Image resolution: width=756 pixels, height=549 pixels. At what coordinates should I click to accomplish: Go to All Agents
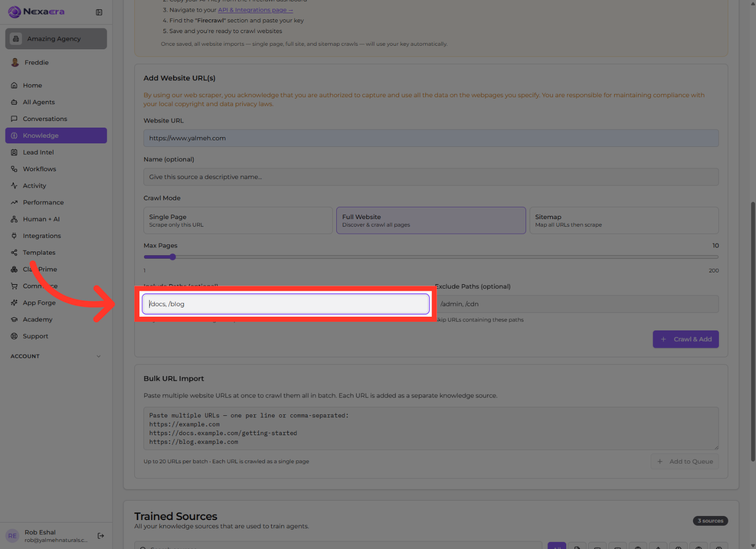click(x=56, y=102)
